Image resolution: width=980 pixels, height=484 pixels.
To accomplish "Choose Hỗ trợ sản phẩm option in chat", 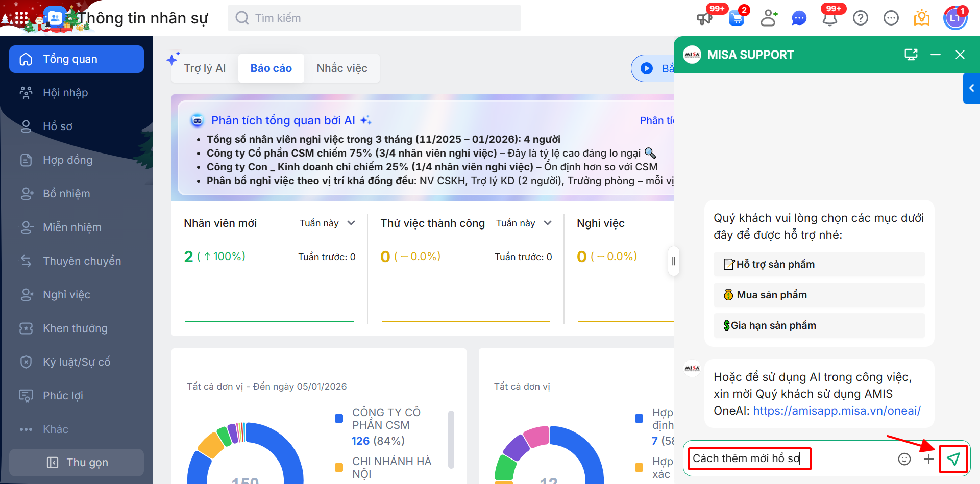I will click(x=819, y=264).
